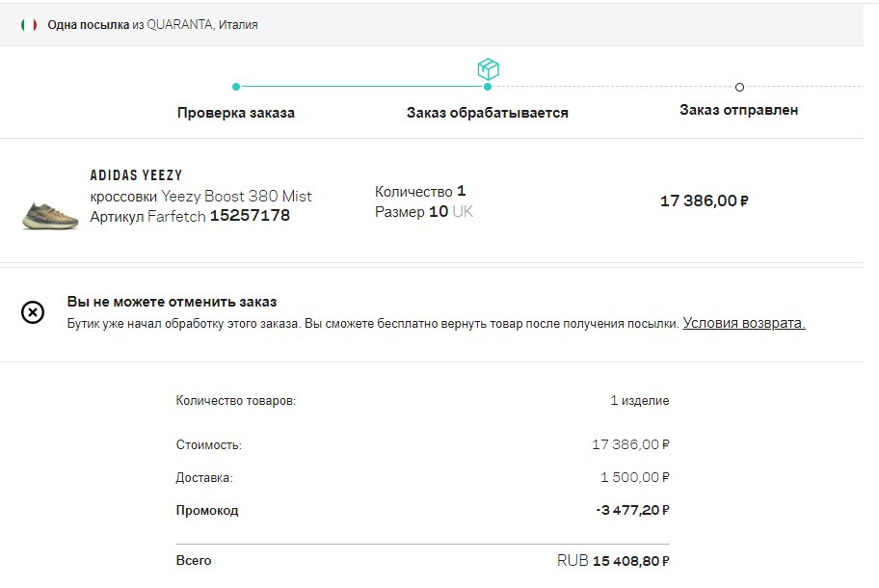The image size is (879, 588).
Task: Click the 'Промокод' label
Action: 207,511
